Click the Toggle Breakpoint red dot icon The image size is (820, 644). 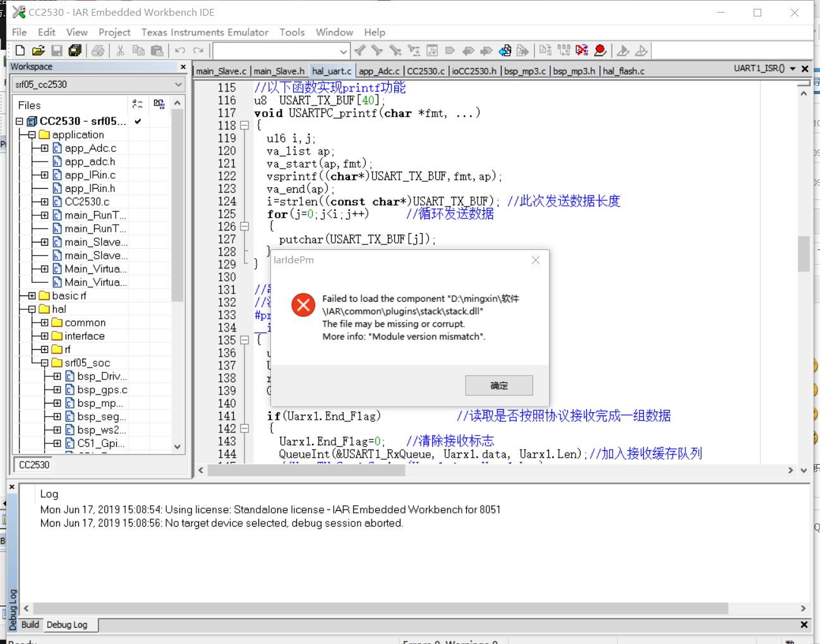click(600, 51)
